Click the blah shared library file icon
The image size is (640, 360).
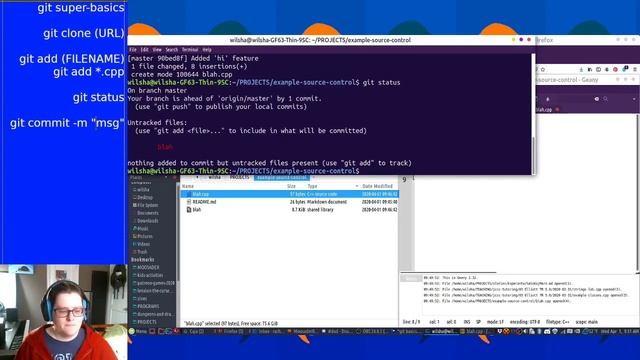(x=189, y=210)
